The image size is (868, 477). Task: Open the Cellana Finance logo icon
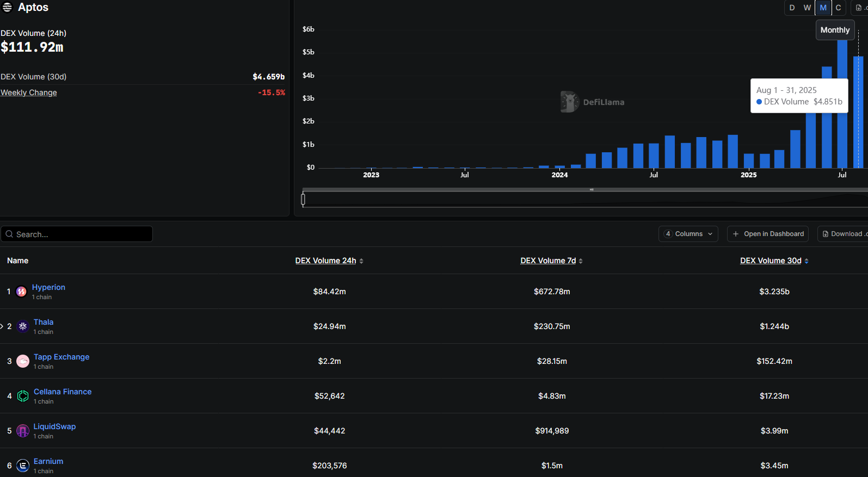(x=23, y=396)
